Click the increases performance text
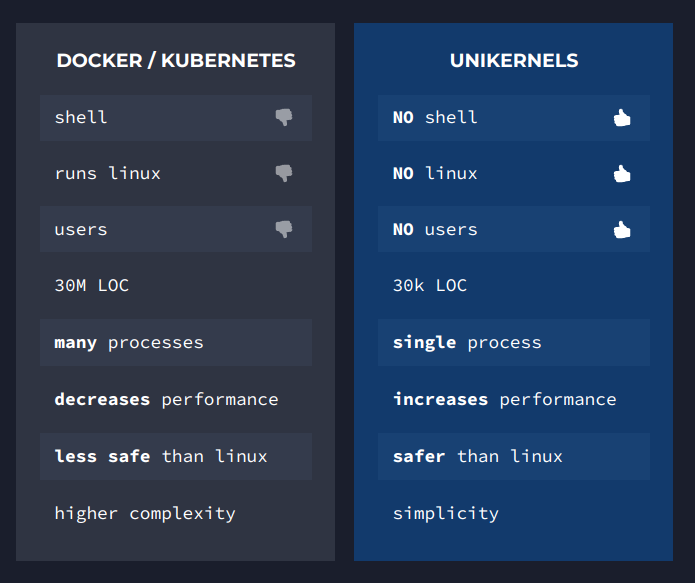The height and width of the screenshot is (583, 695). pyautogui.click(x=504, y=400)
